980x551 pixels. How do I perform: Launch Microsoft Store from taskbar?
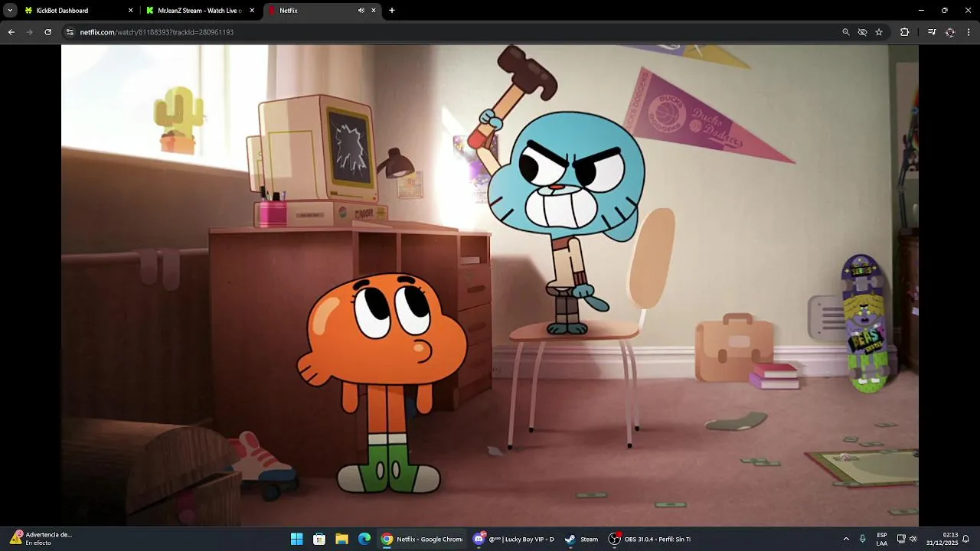(319, 539)
